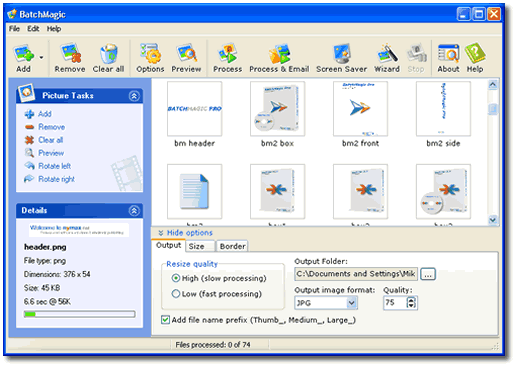Viewport: 514px width, 367px height.
Task: Toggle Add file name prefix checkbox
Action: (165, 320)
